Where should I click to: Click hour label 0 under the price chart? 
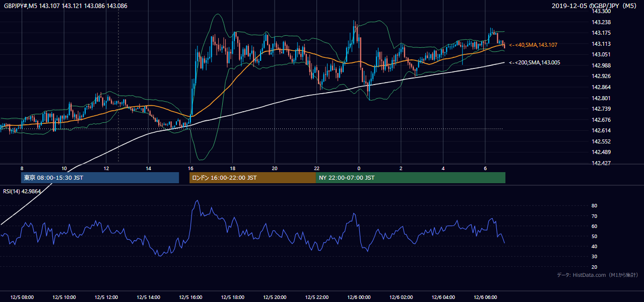(359, 168)
